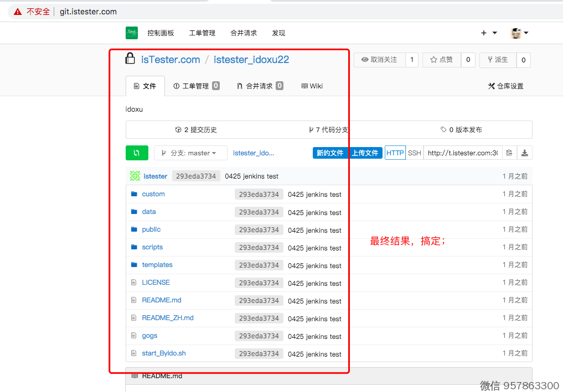This screenshot has width=563, height=392.
Task: Click the green Gogs logo icon
Action: tap(131, 33)
